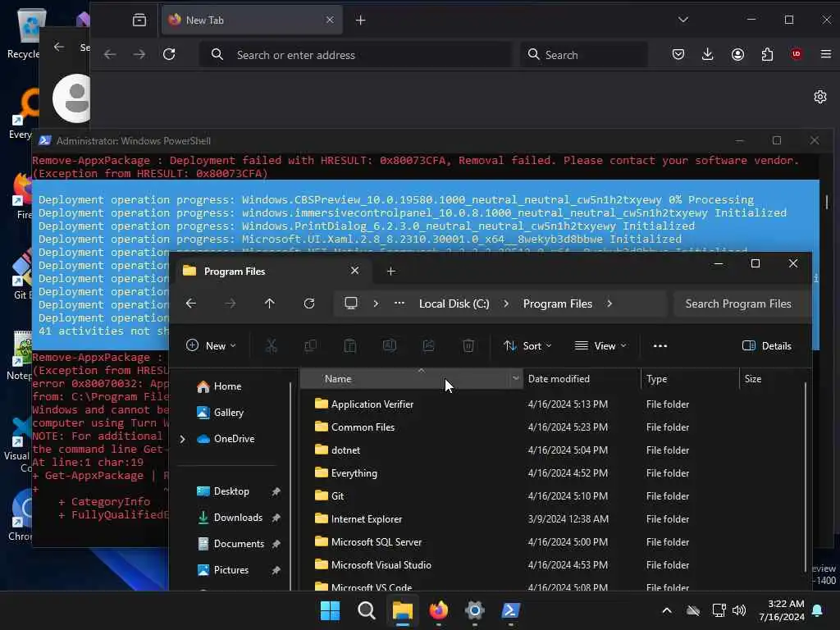Screen dimensions: 840x630
Task: Open the See more ellipsis in Explorer toolbar
Action: [x=660, y=346]
